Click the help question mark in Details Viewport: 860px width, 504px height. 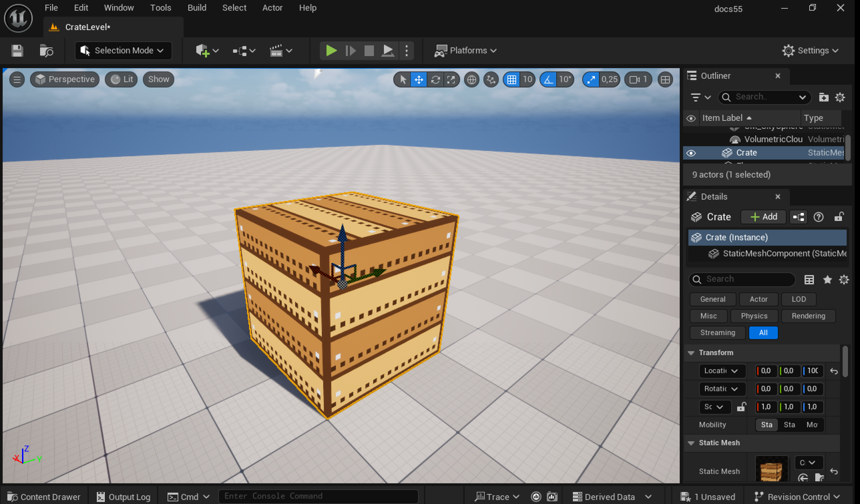(x=819, y=217)
